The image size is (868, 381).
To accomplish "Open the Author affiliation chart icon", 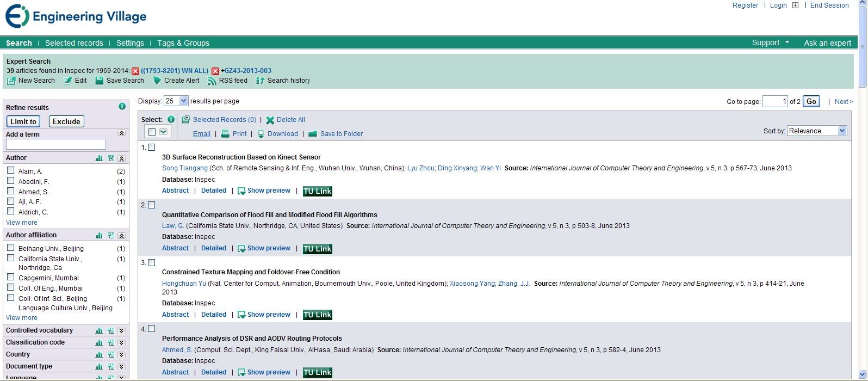I will click(x=99, y=236).
